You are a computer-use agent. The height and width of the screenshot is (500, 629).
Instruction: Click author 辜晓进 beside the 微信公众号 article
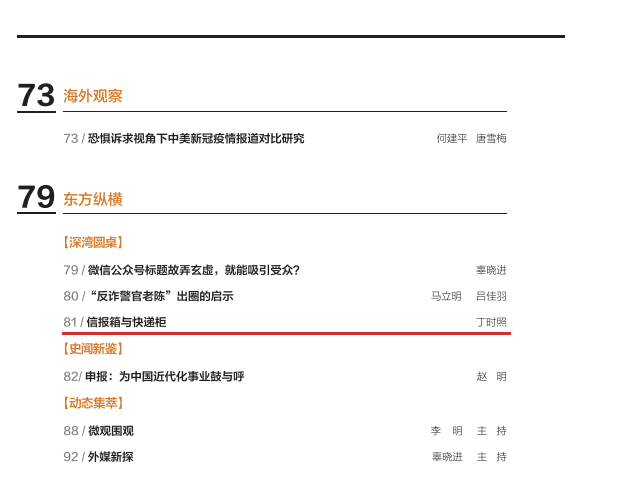tap(491, 270)
